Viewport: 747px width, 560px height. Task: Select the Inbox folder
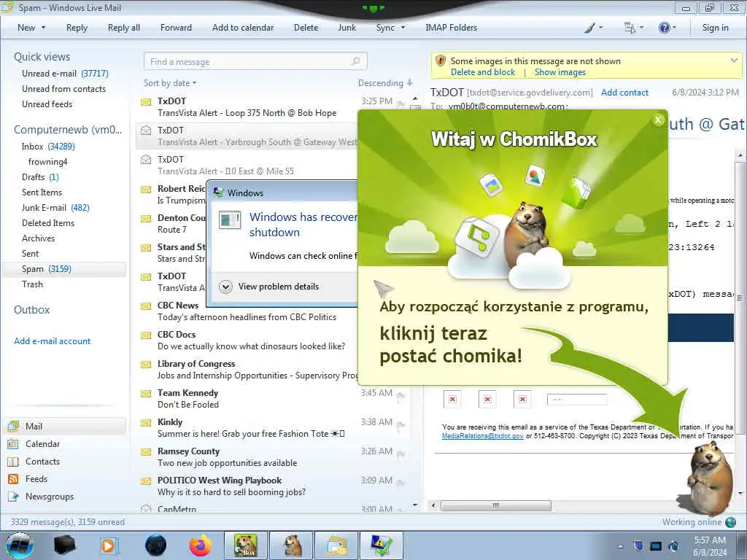[x=48, y=146]
